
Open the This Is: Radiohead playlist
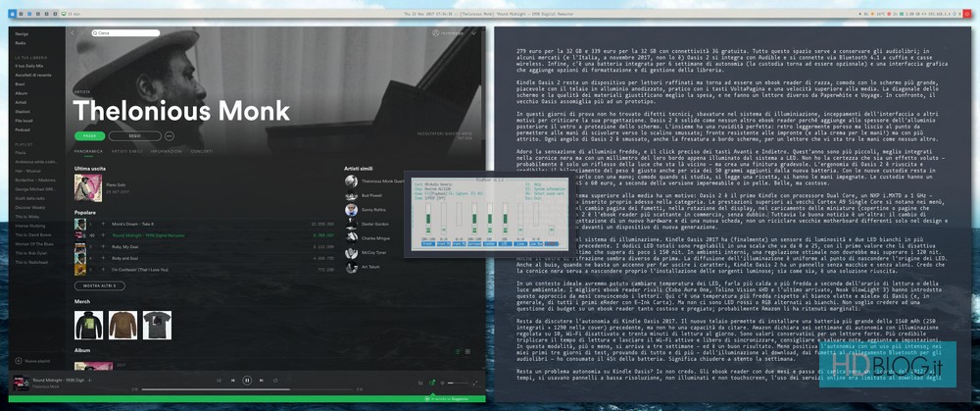click(30, 262)
